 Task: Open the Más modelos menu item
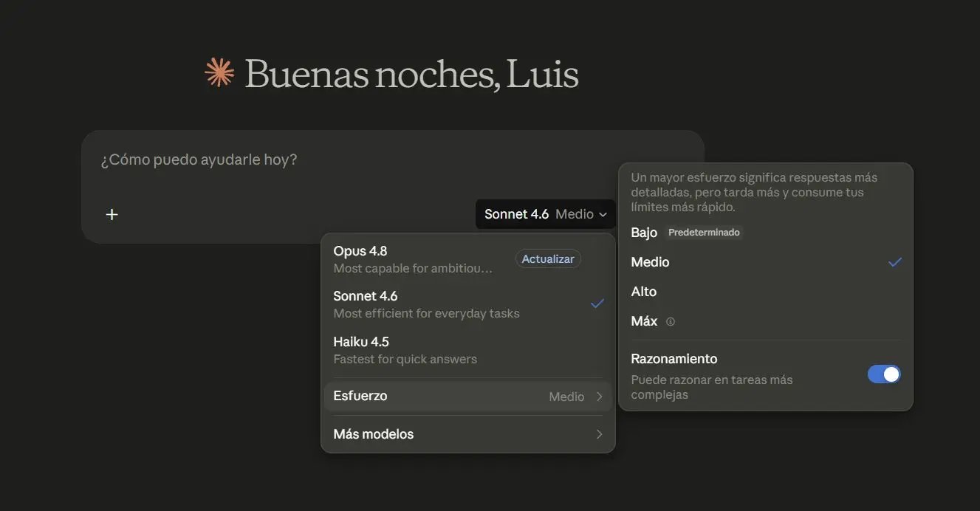click(468, 434)
